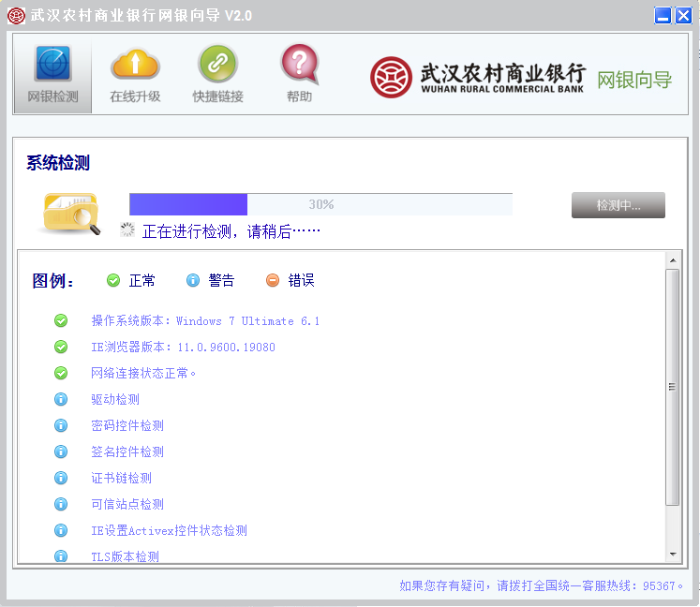Click the green 正常 legend icon
Screen dimensions: 700x607
tap(113, 280)
